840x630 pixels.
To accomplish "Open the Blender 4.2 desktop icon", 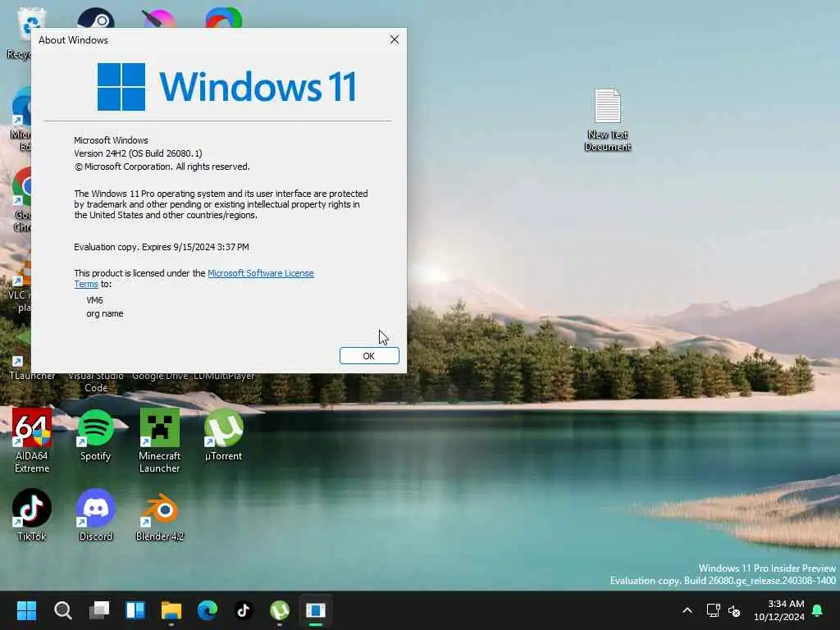I will (160, 515).
